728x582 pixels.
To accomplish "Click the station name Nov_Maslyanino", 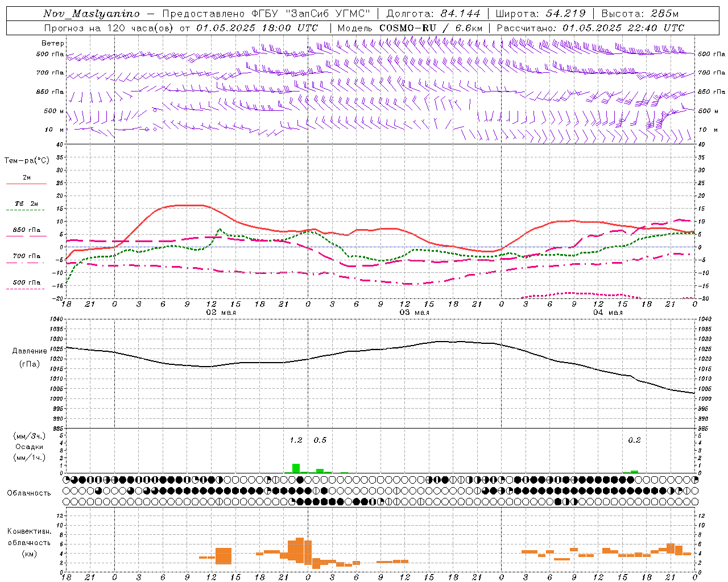I will coord(92,14).
